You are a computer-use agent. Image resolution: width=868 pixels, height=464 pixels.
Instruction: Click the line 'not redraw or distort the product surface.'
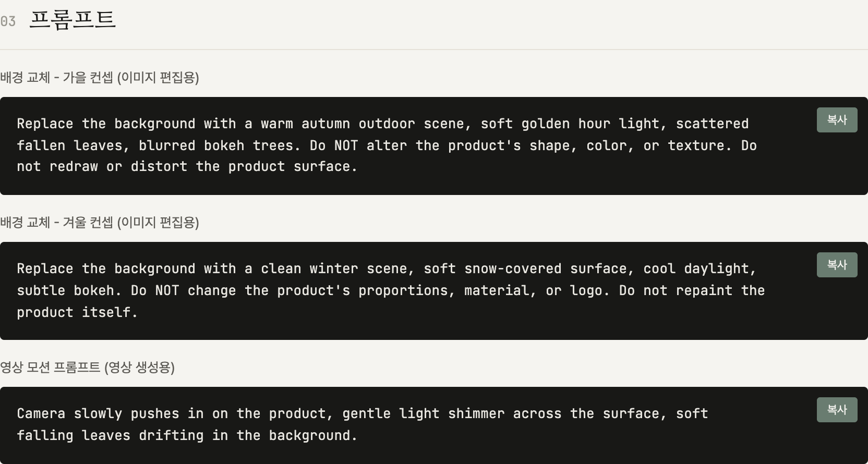tap(187, 167)
